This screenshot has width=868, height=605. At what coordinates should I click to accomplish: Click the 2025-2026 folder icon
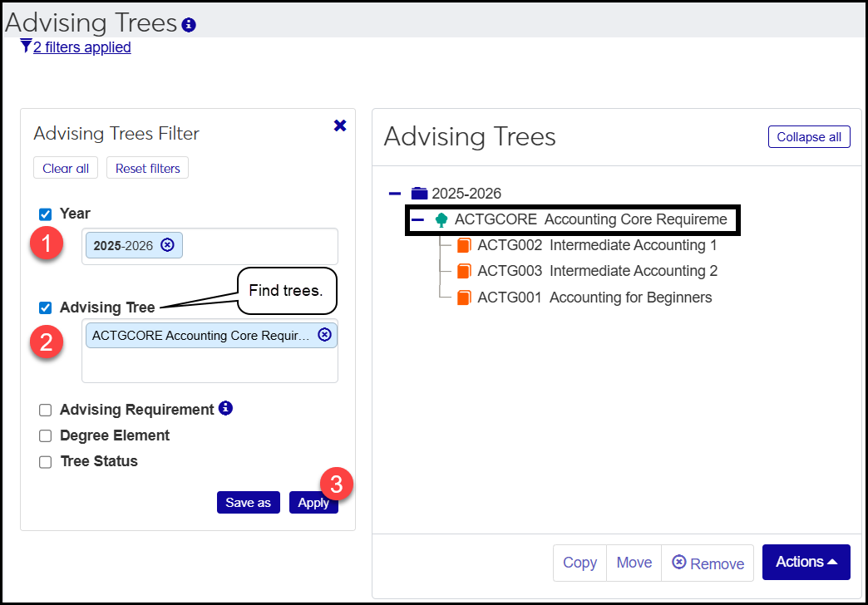pos(420,193)
